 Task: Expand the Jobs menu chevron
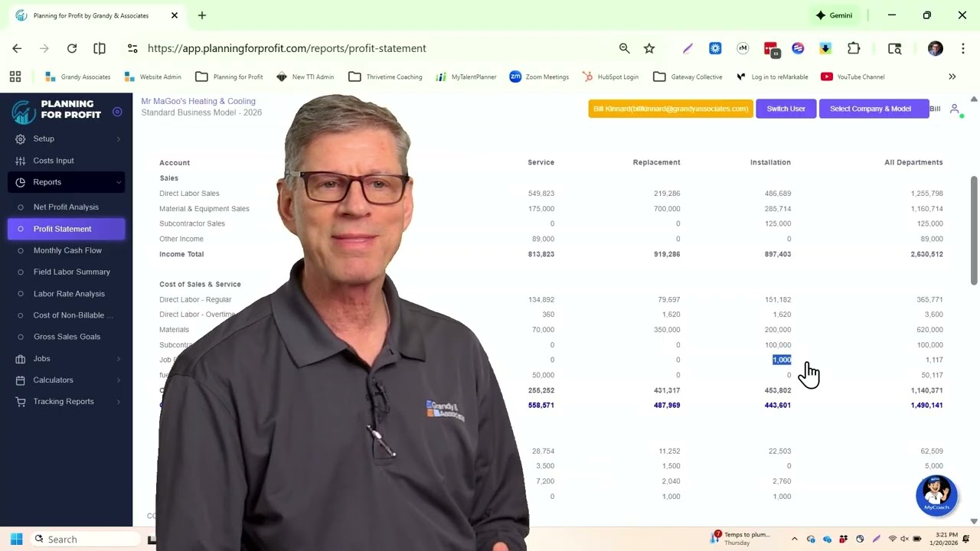[118, 359]
